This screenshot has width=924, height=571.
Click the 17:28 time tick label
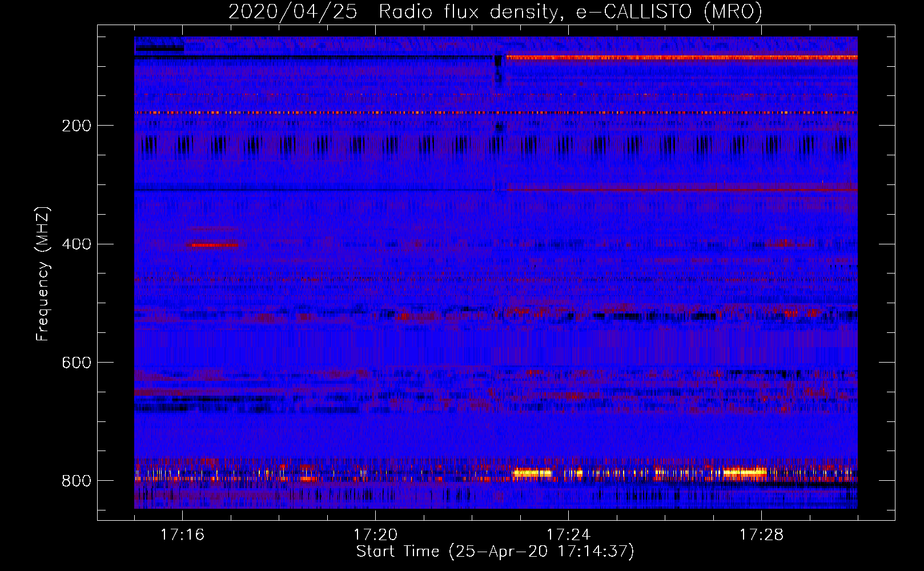click(x=761, y=535)
